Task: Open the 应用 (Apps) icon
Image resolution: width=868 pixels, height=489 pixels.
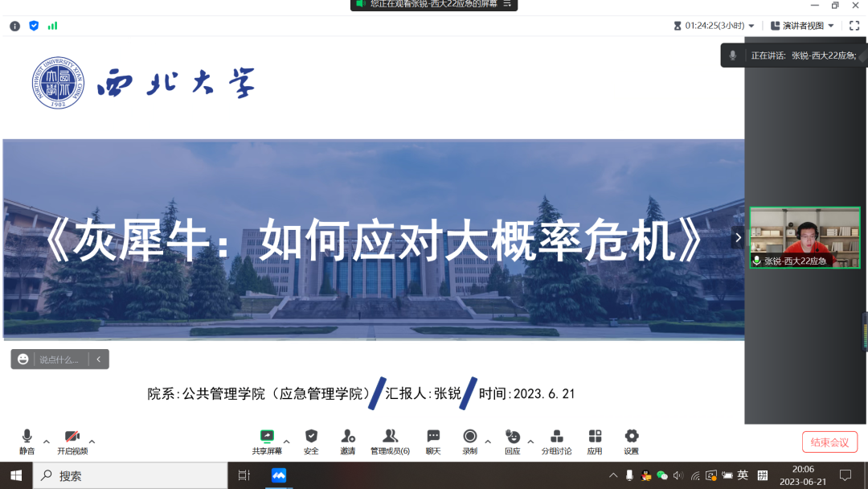Action: pyautogui.click(x=595, y=441)
